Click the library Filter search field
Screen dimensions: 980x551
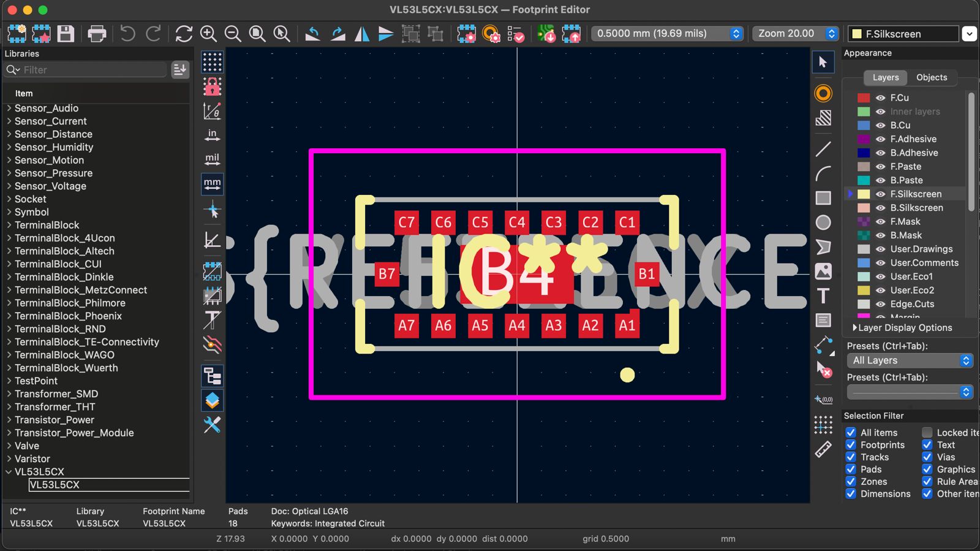coord(92,70)
